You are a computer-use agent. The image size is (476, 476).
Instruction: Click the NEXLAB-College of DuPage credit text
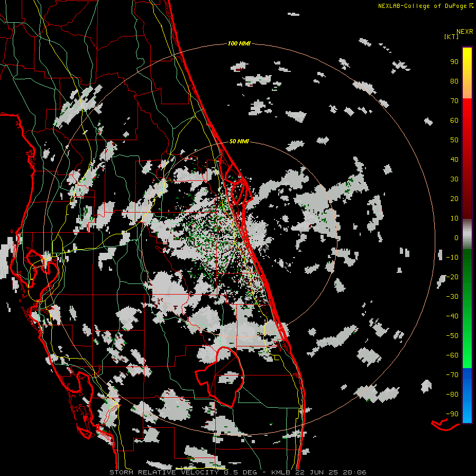tap(423, 6)
